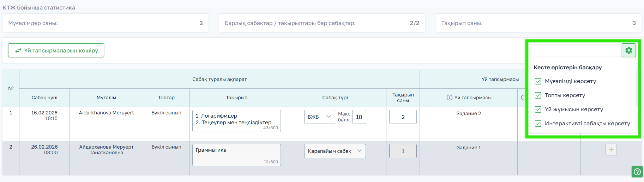
Task: Click the disabled topic count field showing 1
Action: click(x=403, y=151)
